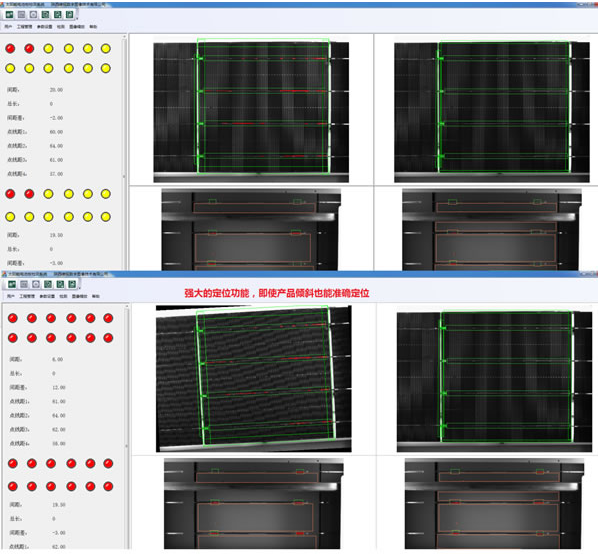598x555 pixels.
Task: Expand the toolbar overflow arrow in the bottom window
Action: [x=79, y=287]
